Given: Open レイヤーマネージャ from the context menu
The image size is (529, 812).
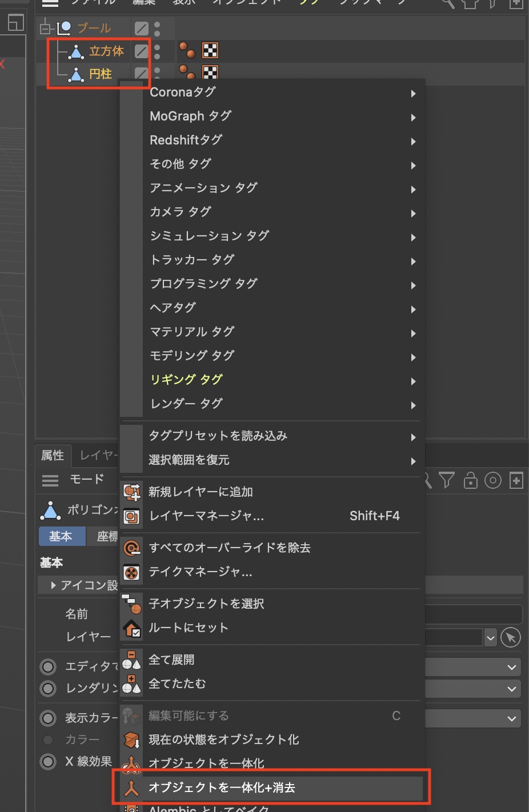Looking at the screenshot, I should tap(206, 516).
